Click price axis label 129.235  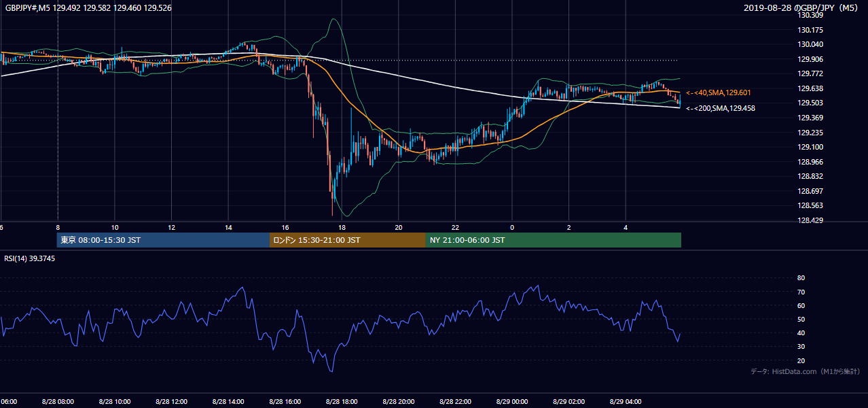click(x=812, y=133)
